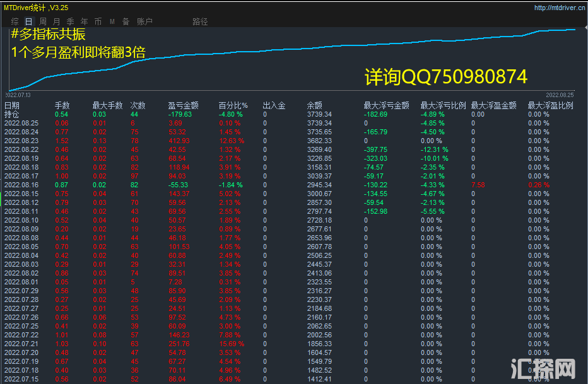This screenshot has width=588, height=384.
Task: Select the 年 (yearly) tab
Action: [x=84, y=21]
